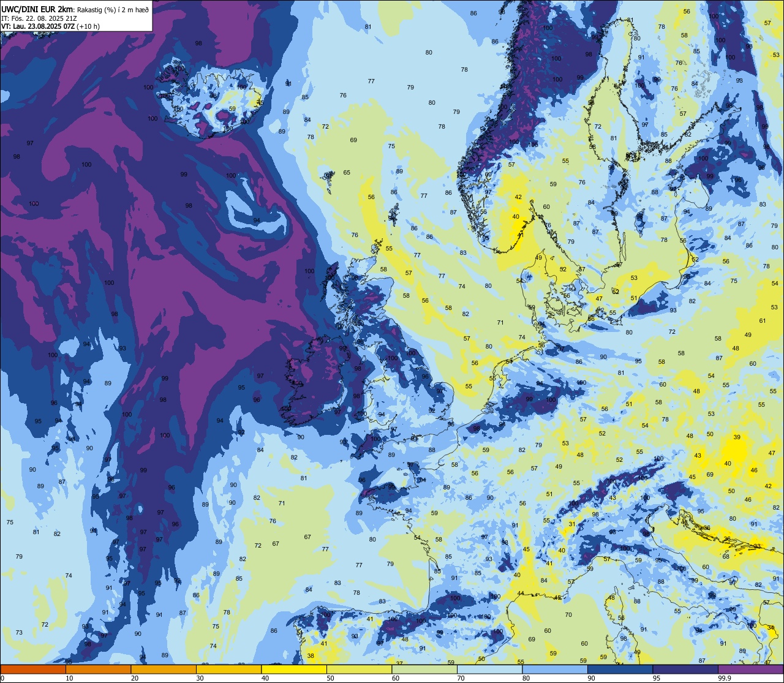Click the humidity value '38' on the map
The image size is (784, 683).
pos(311,655)
